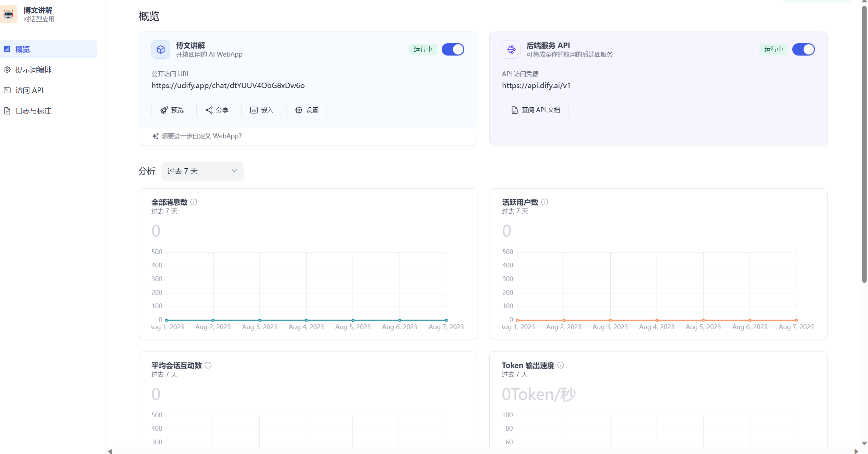The height and width of the screenshot is (454, 868).
Task: Click the WebApp cube icon
Action: tap(161, 50)
